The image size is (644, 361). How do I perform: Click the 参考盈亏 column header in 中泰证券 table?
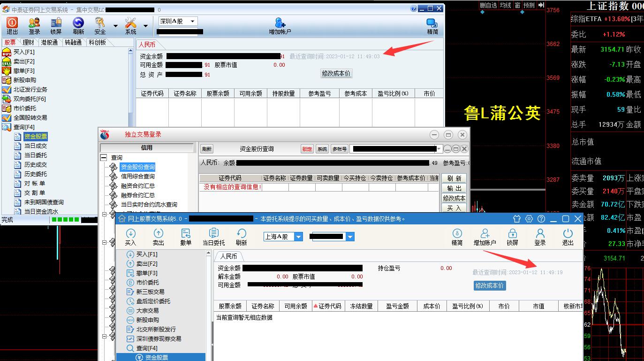coord(319,93)
